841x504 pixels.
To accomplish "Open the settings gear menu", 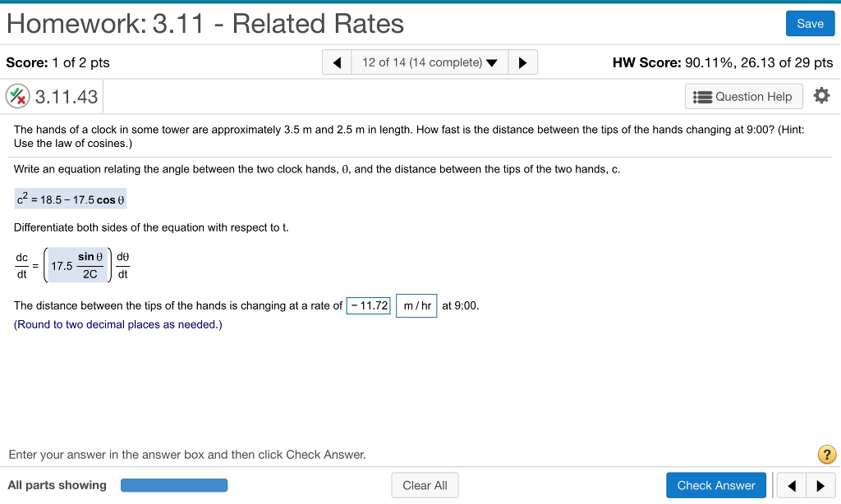I will [821, 95].
